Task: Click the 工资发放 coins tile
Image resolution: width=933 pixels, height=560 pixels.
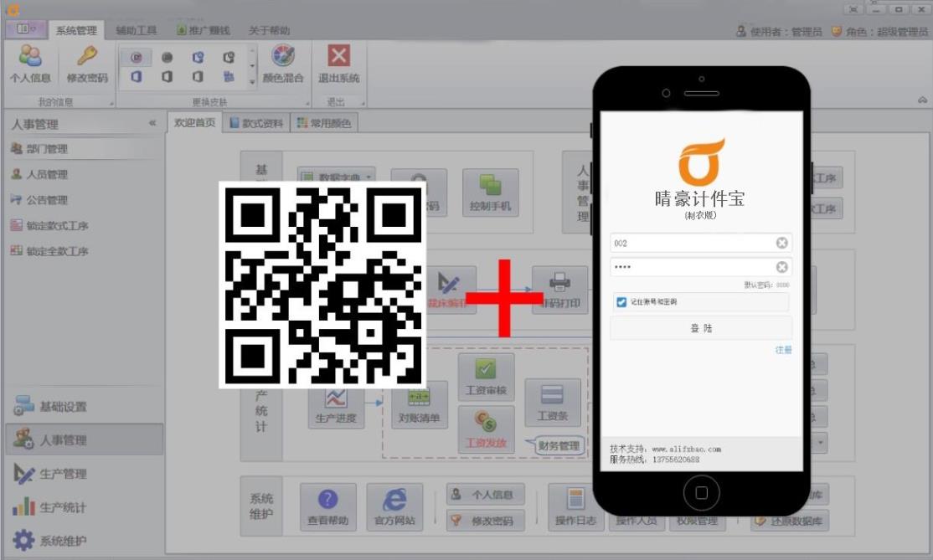Action: pos(486,429)
